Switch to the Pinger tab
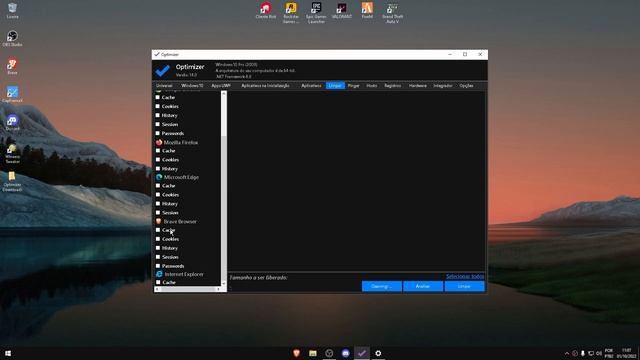 [x=353, y=86]
